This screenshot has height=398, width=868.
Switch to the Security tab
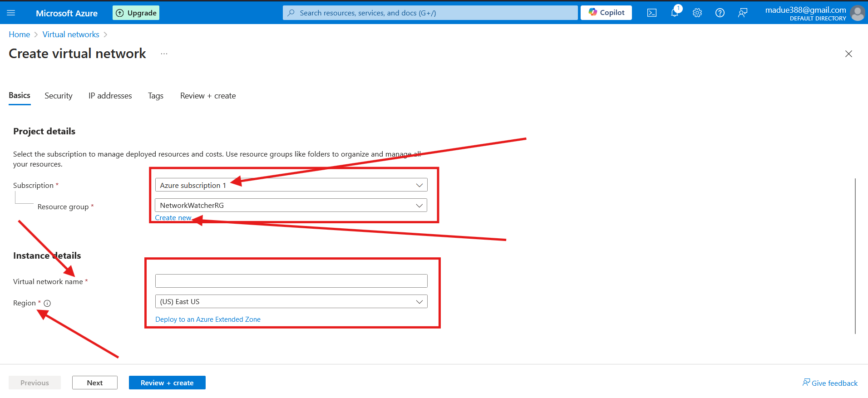[59, 96]
